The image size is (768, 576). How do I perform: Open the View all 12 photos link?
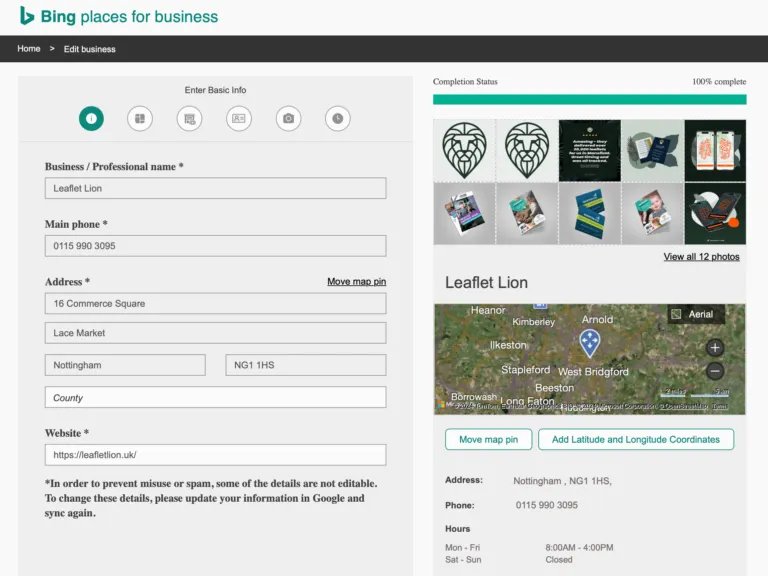coord(701,257)
